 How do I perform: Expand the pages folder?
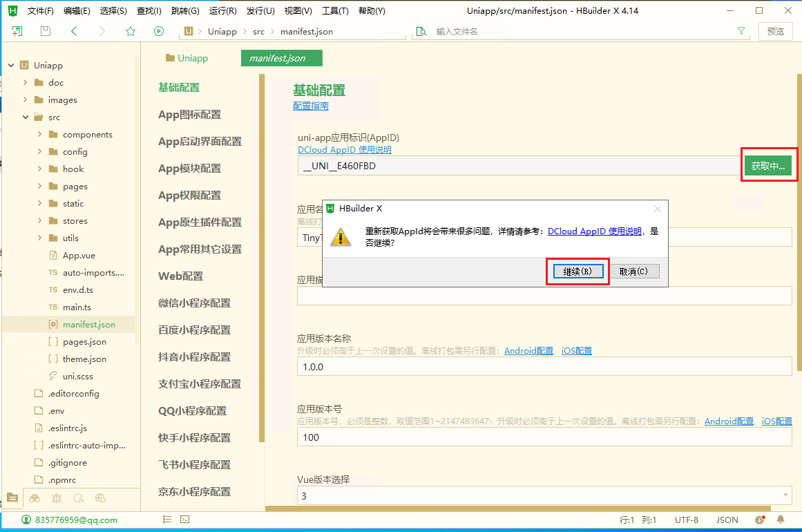[x=39, y=187]
